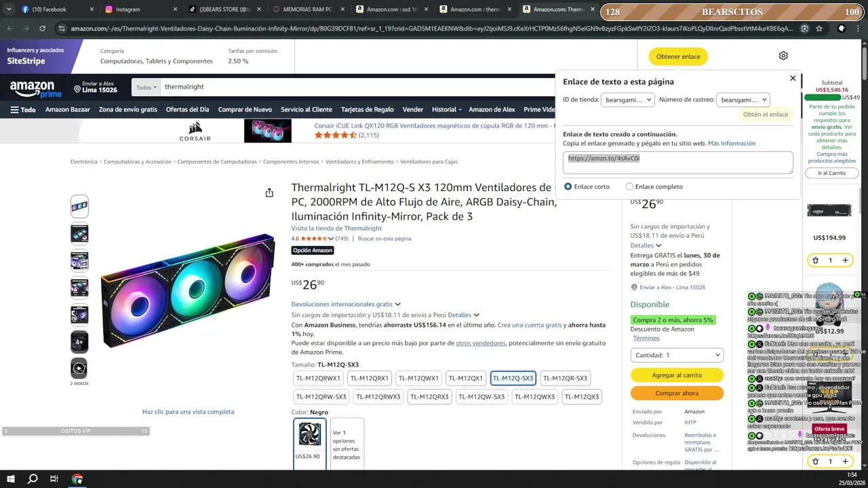Click Ir al Carrito button
This screenshot has width=868, height=488.
[831, 173]
